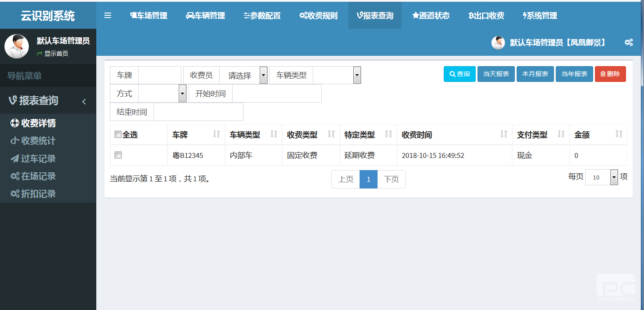The image size is (644, 310).
Task: Click the 结束时间 input field
Action: 198,112
